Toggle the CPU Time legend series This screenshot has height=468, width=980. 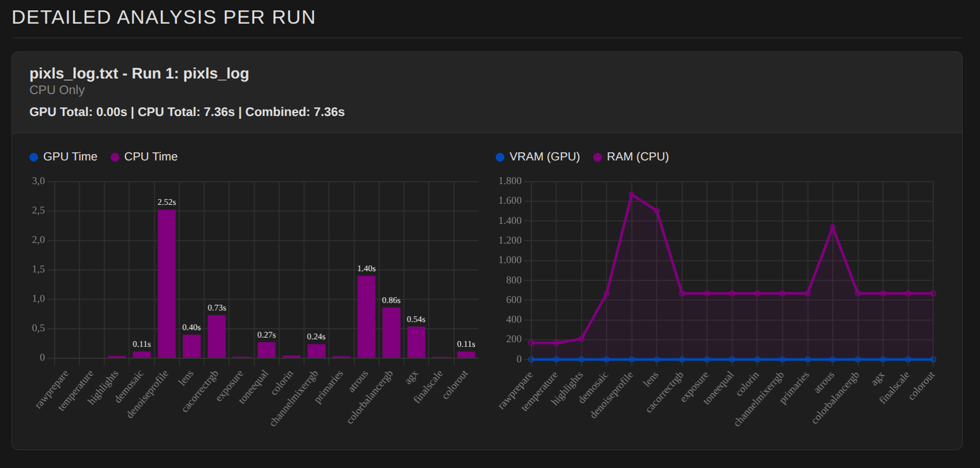[x=144, y=157]
